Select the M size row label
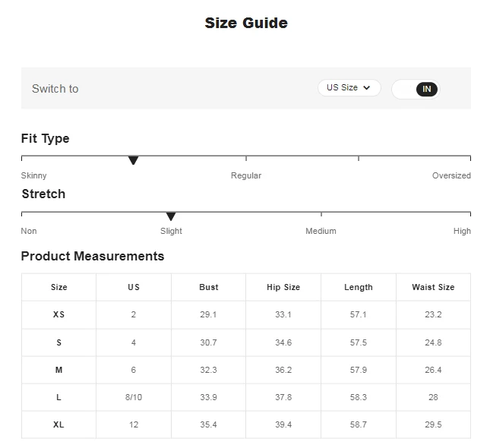490x448 pixels. (59, 370)
